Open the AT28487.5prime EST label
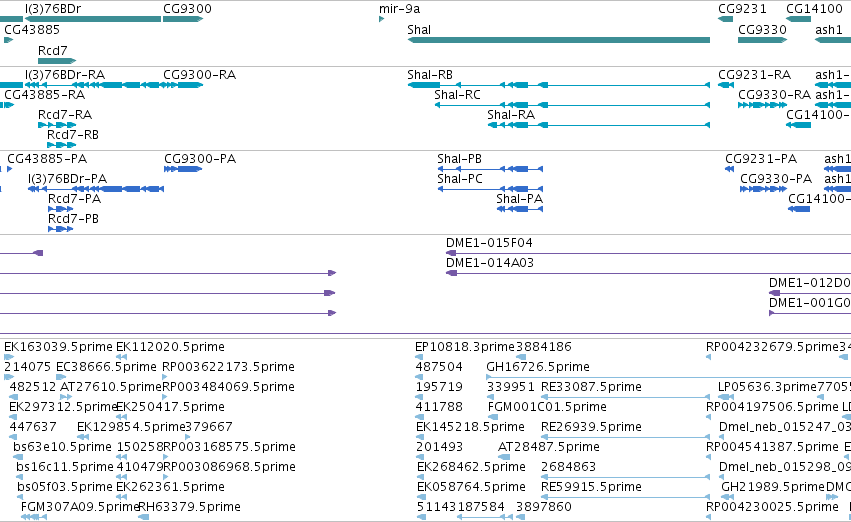Viewport: 851px width, 522px height. tap(549, 447)
